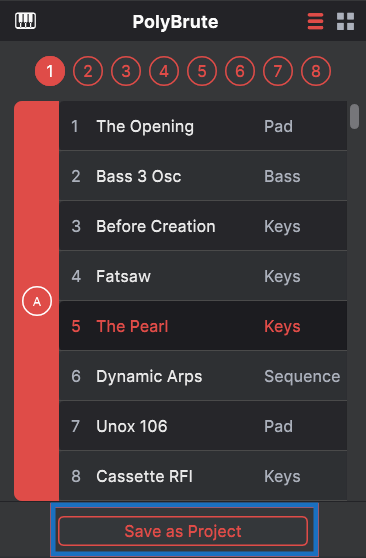Select bank number 1 circle

pyautogui.click(x=50, y=71)
